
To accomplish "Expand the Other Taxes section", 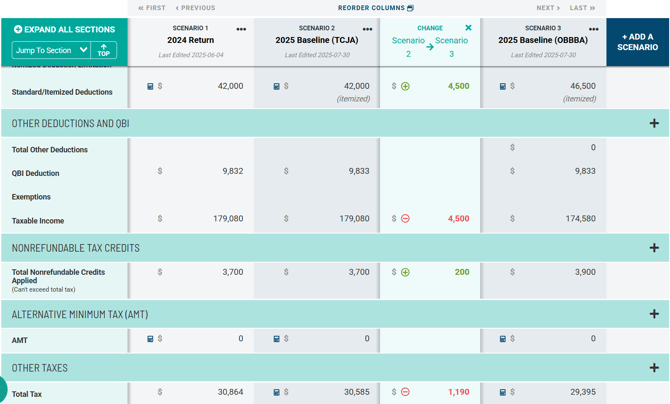I will coord(654,368).
